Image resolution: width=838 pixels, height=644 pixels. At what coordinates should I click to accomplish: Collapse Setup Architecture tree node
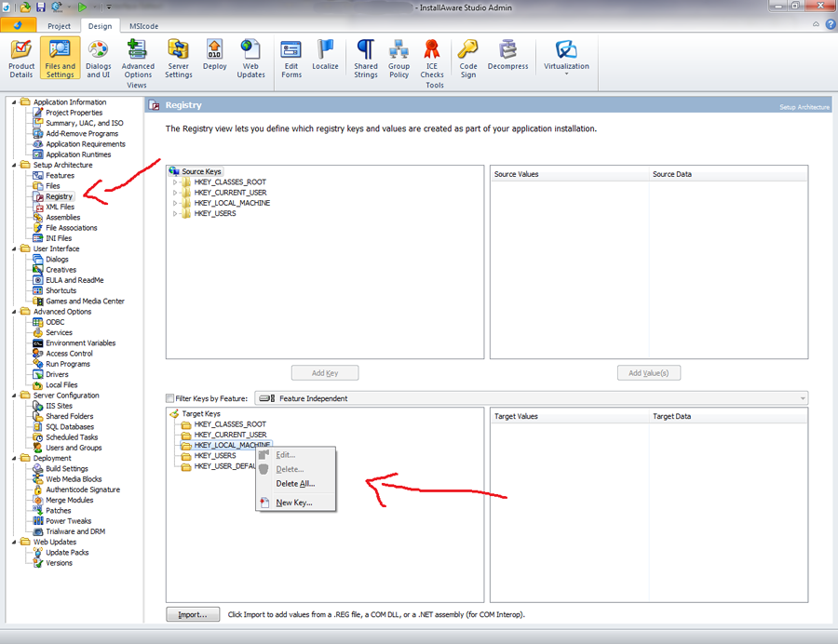click(x=14, y=165)
